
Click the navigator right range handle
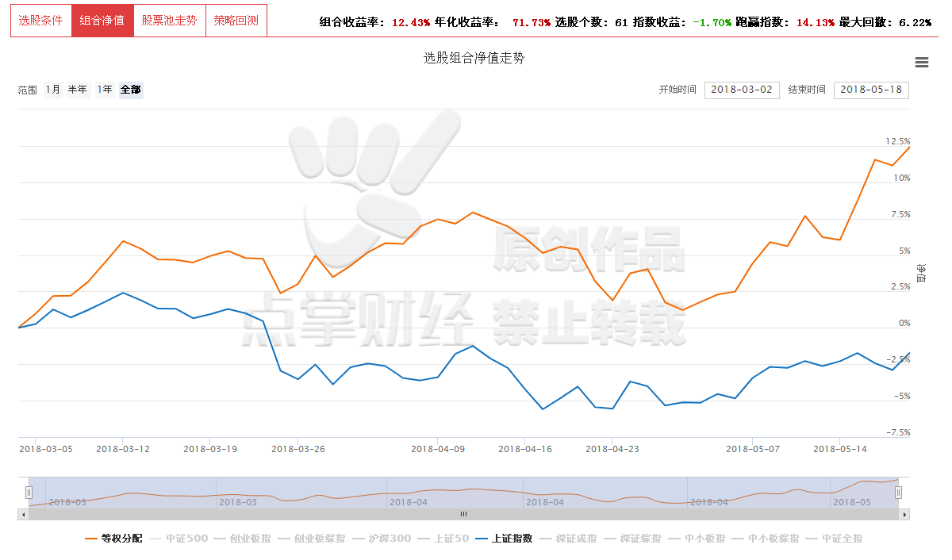tap(899, 493)
